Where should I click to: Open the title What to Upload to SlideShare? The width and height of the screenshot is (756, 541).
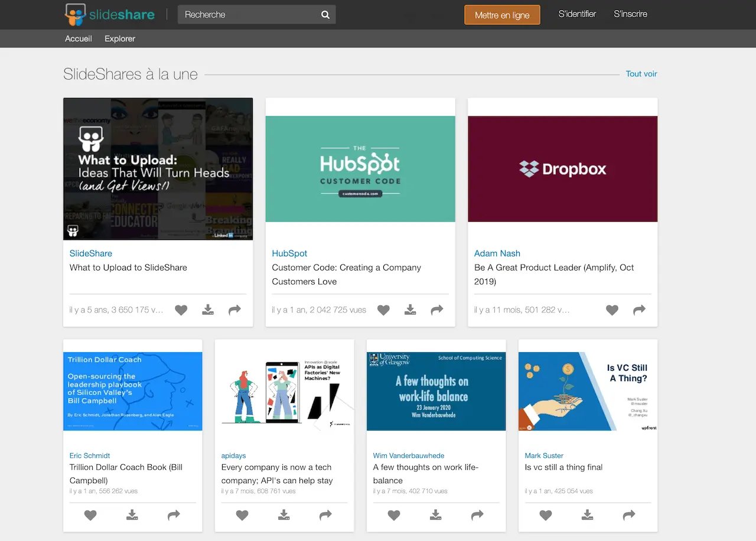pos(128,268)
